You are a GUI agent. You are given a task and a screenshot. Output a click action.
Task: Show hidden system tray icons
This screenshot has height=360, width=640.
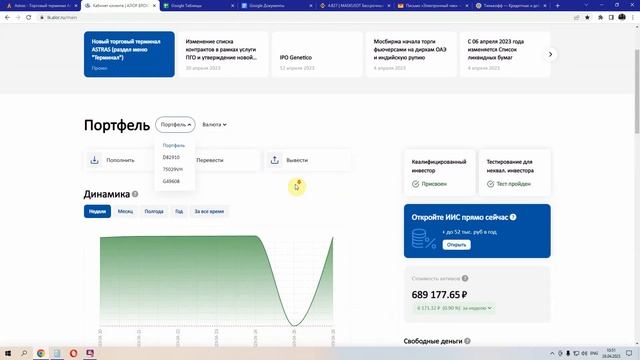pyautogui.click(x=552, y=353)
